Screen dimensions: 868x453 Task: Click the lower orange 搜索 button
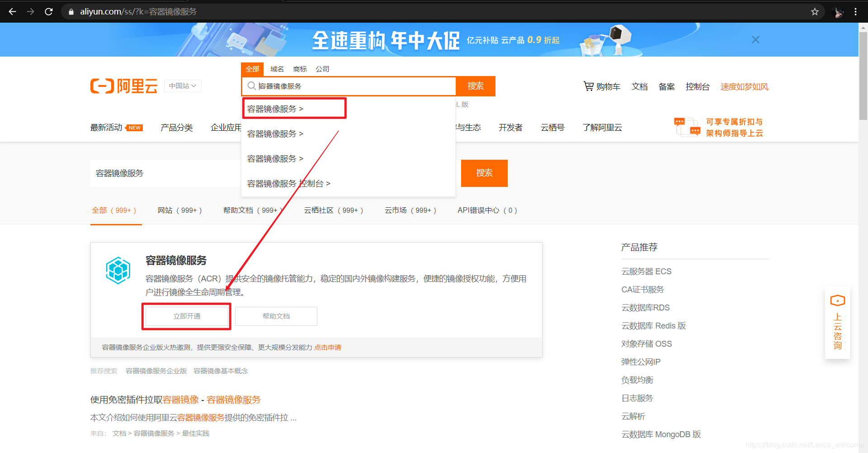tap(484, 173)
